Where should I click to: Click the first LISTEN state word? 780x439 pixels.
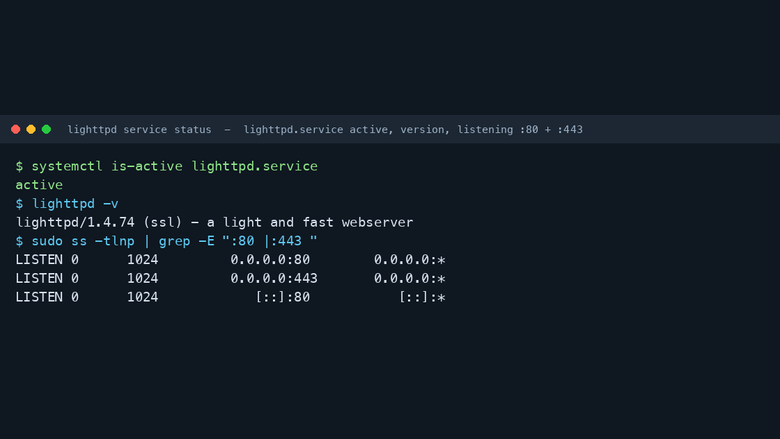pos(39,260)
